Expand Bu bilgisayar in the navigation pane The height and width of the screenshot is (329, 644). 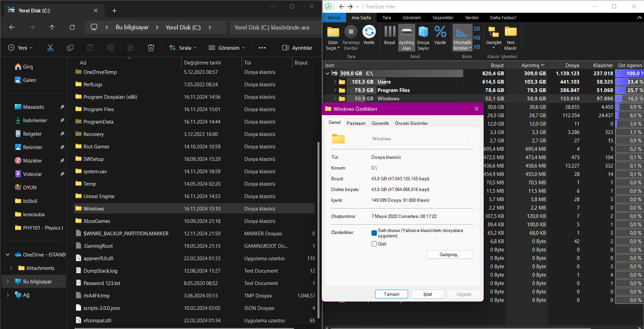tap(8, 281)
